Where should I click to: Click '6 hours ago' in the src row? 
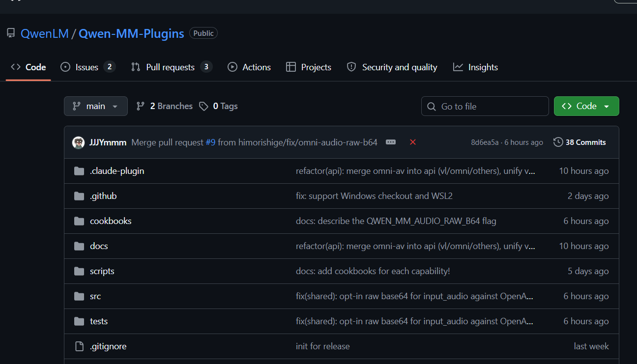(586, 296)
